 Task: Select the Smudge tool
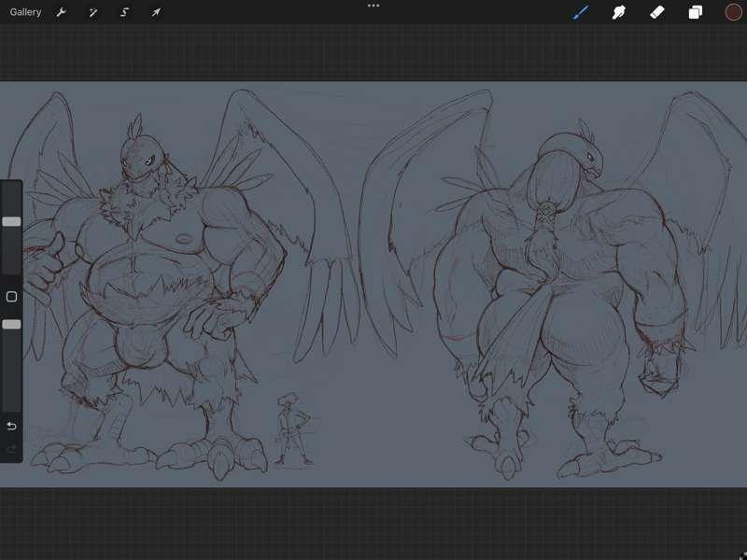click(618, 12)
